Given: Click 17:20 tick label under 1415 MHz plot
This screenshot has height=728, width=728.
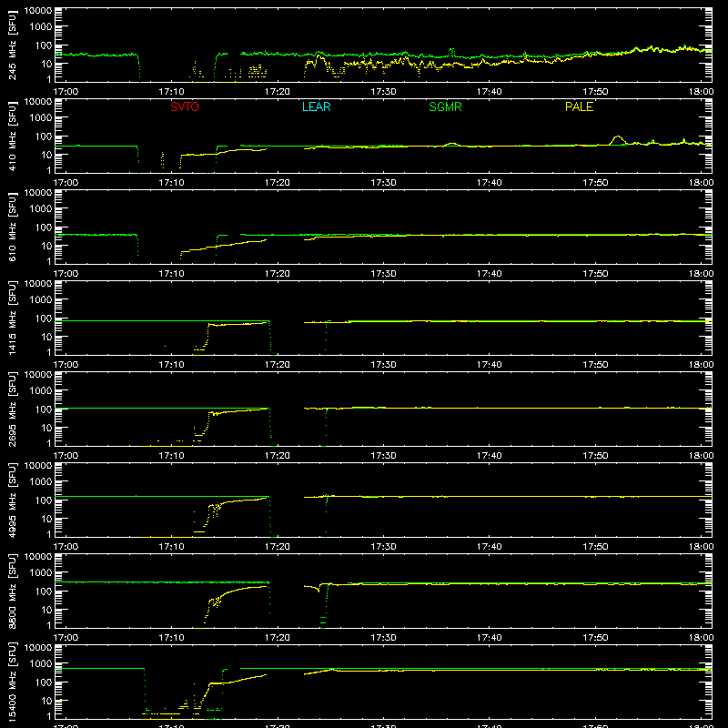Looking at the screenshot, I should point(278,365).
